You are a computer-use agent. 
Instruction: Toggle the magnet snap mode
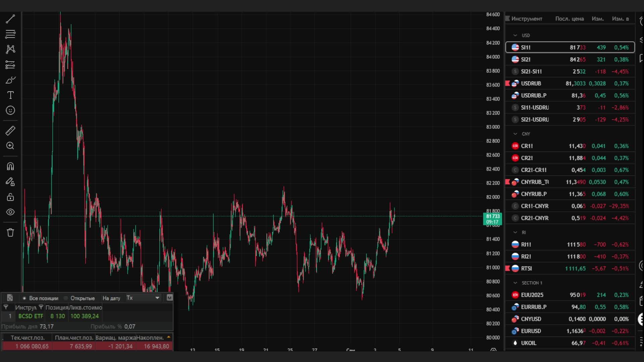pos(10,166)
